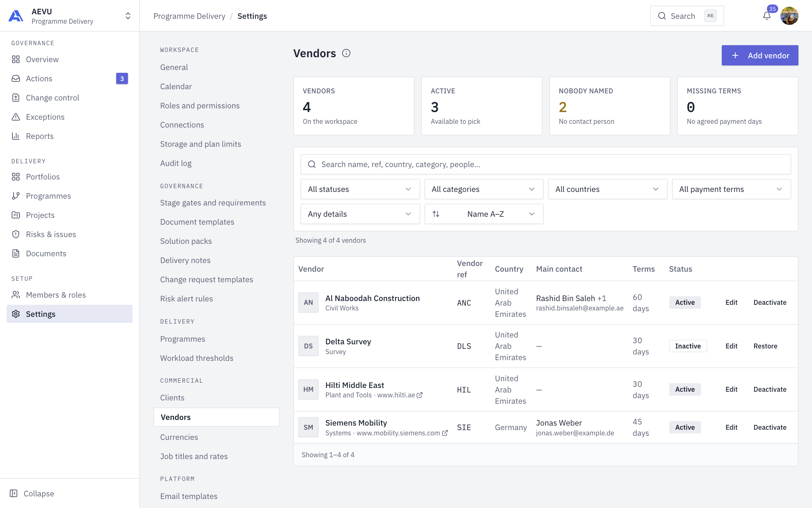Open the Currencies settings page
The image size is (812, 508).
point(179,437)
